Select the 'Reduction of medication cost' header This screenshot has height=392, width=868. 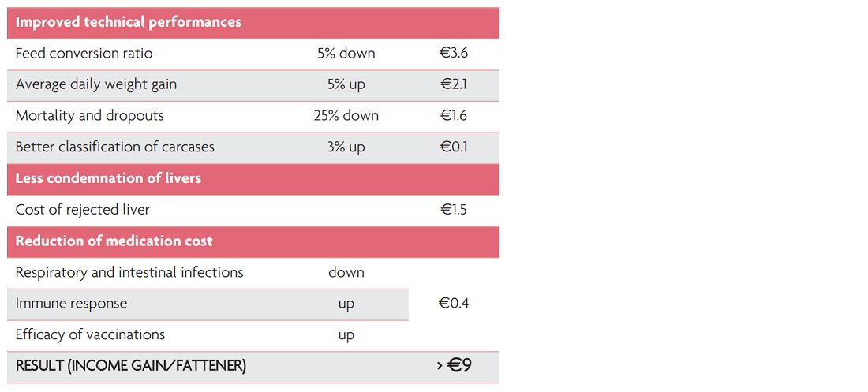point(114,241)
